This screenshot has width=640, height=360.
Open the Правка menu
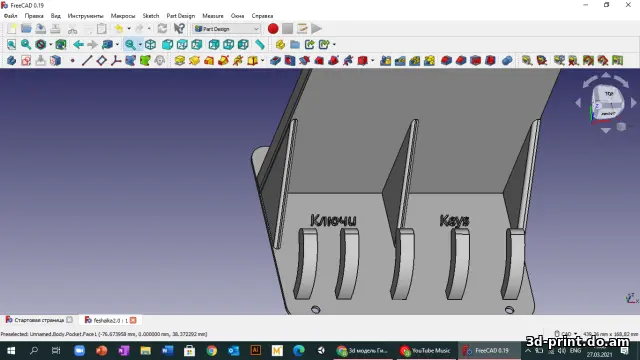click(x=34, y=16)
